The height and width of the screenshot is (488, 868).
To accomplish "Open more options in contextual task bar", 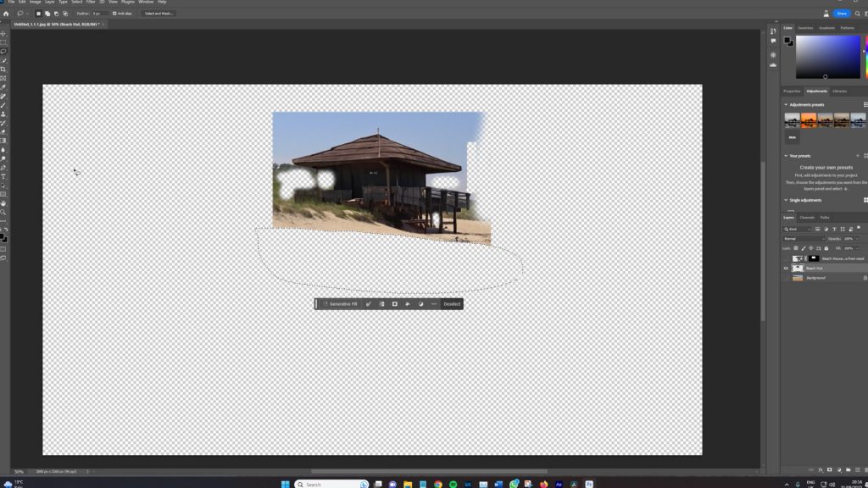I will [433, 304].
